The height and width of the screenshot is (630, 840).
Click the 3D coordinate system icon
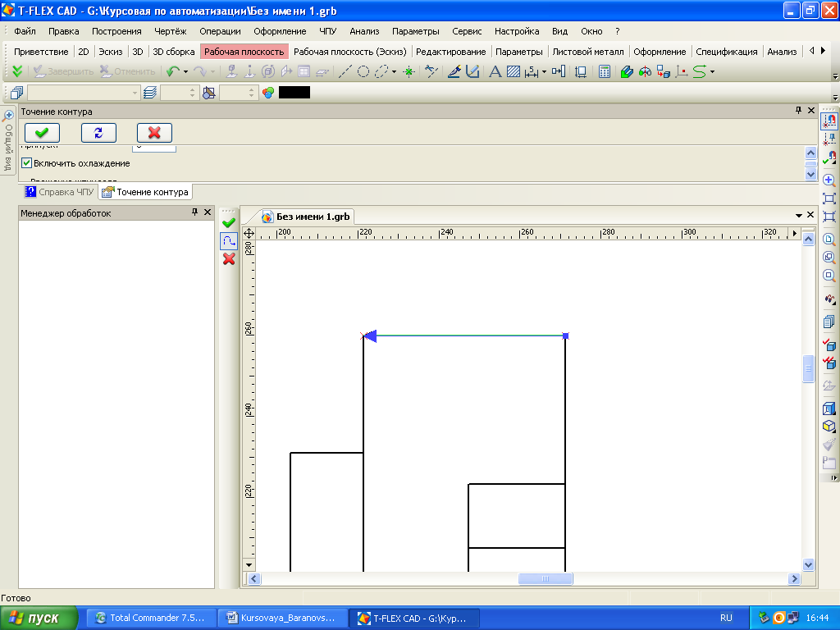[682, 71]
